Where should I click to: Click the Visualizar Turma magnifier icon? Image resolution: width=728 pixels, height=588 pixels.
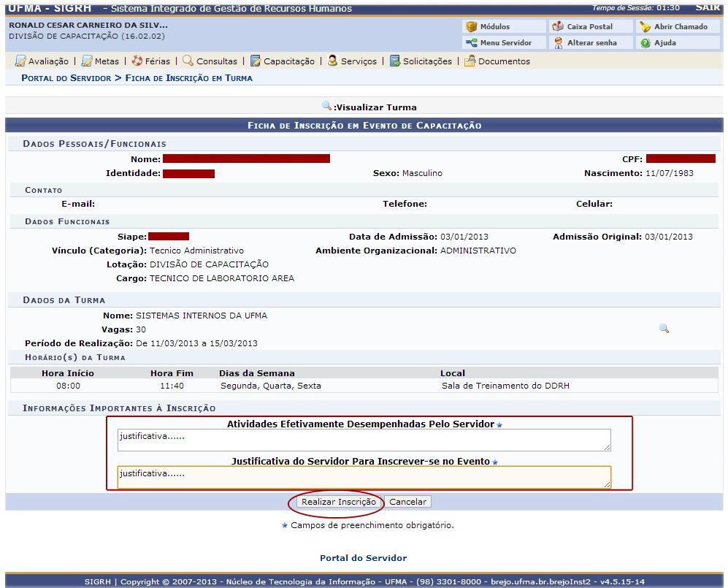pos(327,107)
